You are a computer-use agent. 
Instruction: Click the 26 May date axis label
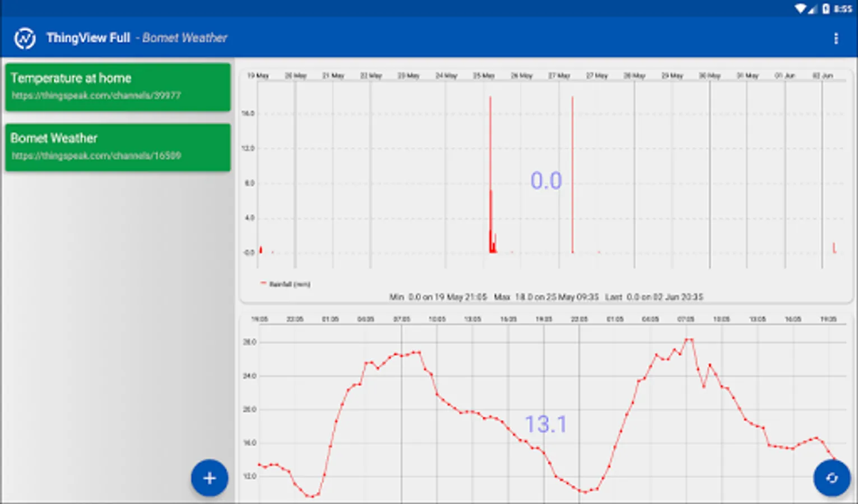tap(521, 76)
